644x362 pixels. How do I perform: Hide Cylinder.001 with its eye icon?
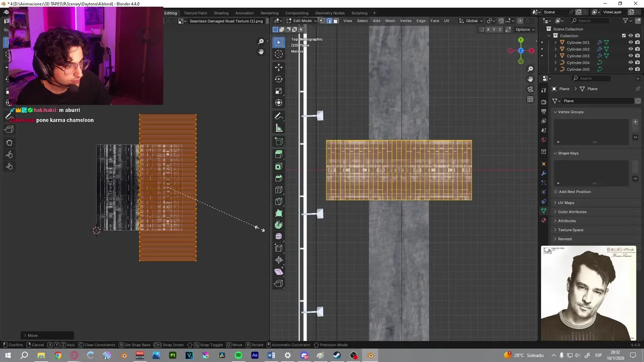[x=630, y=43]
